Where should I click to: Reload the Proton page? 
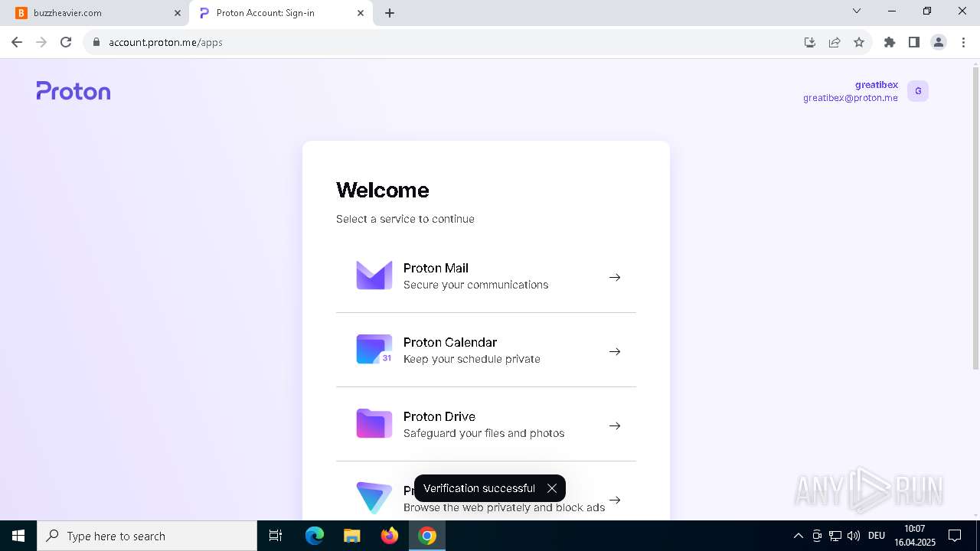[x=66, y=42]
